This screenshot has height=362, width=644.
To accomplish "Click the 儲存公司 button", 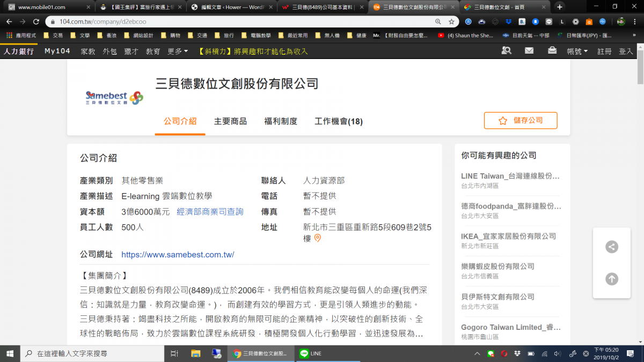I will coord(521,121).
